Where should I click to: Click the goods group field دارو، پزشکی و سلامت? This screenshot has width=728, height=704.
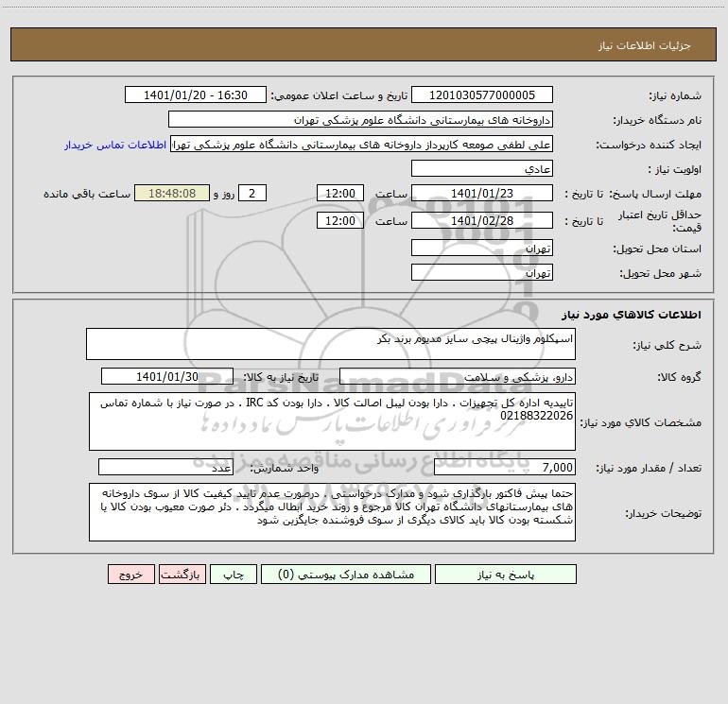(x=458, y=376)
